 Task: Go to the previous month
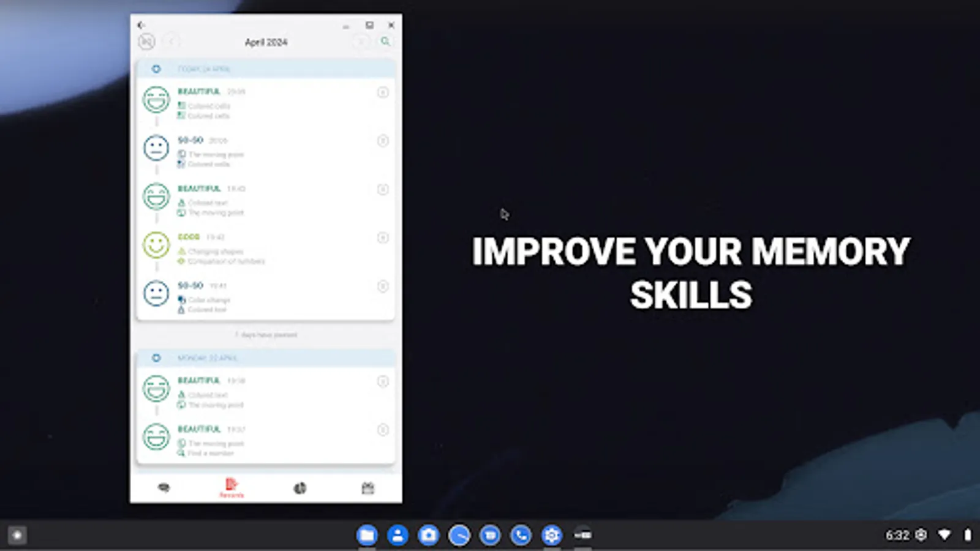[x=171, y=42]
